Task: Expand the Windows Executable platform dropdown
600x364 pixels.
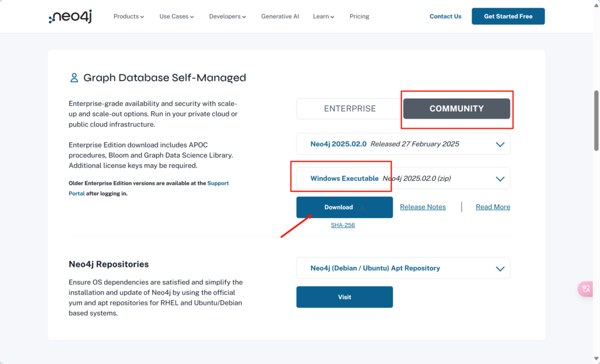Action: point(403,178)
